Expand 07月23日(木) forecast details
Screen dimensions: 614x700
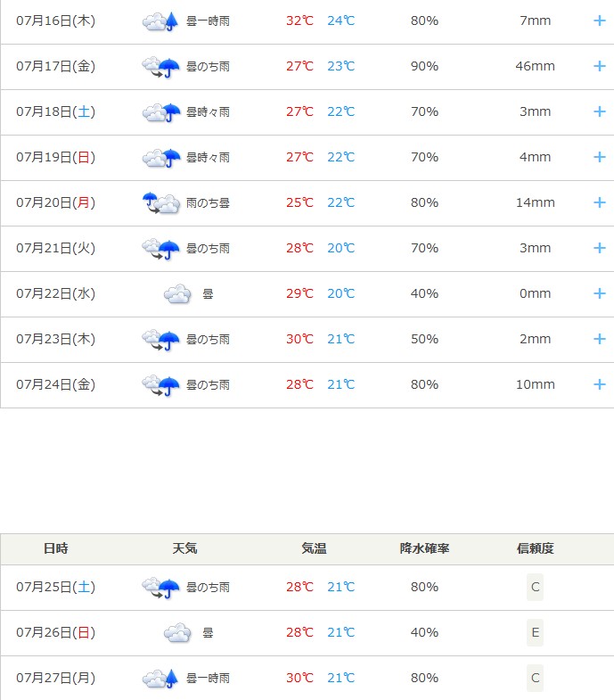[x=599, y=339]
